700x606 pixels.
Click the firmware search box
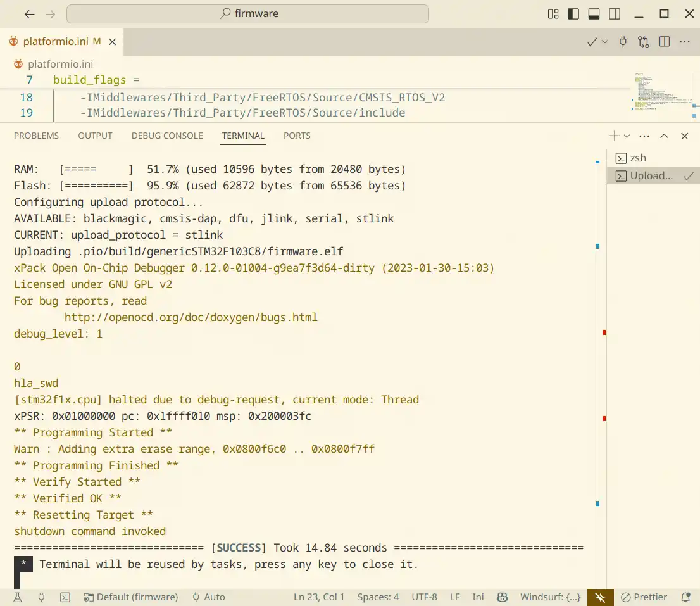click(247, 14)
